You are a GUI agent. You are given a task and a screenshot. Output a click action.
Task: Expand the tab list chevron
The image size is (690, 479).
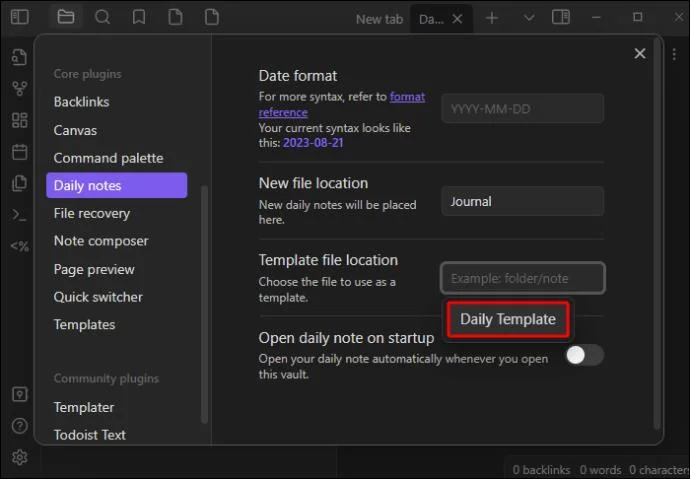[529, 18]
